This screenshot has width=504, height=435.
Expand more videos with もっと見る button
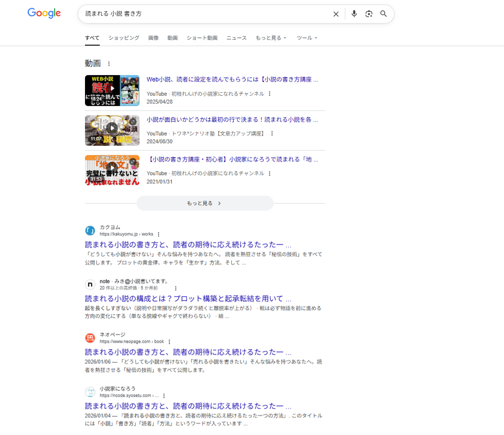point(204,203)
